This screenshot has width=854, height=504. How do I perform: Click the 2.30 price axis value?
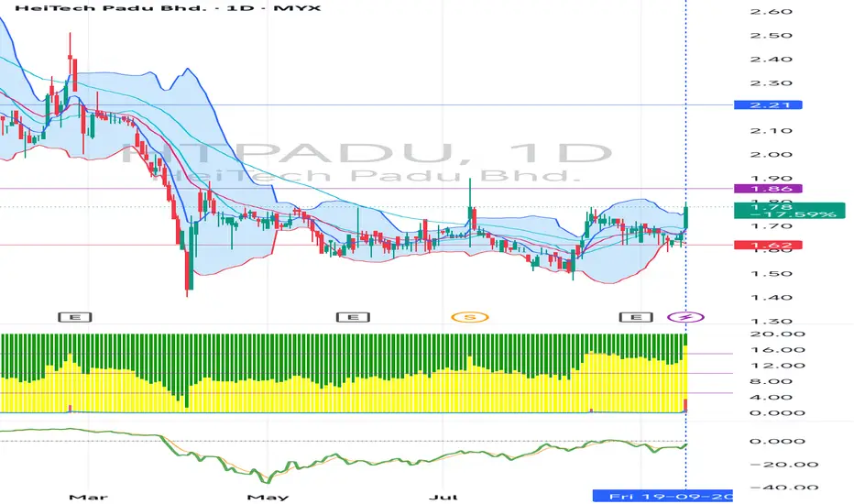(x=771, y=83)
